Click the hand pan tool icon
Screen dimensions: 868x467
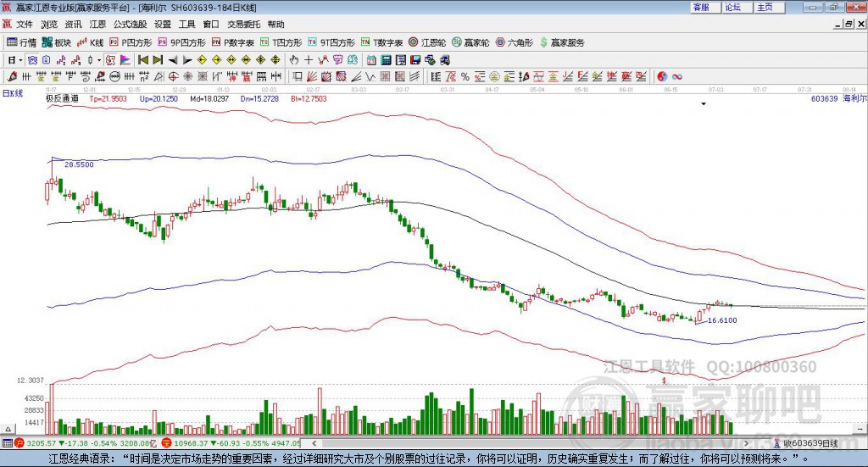click(294, 60)
